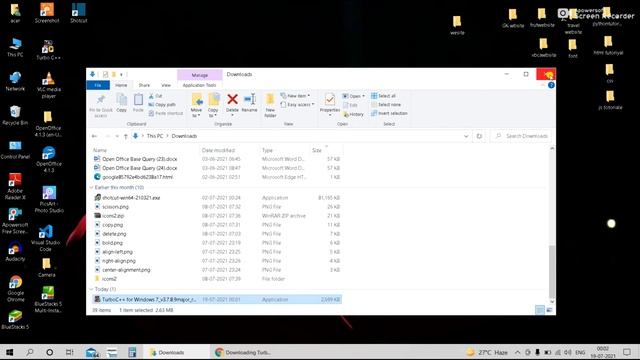This screenshot has height=360, width=640.
Task: Go up one folder level arrow
Action: 126,136
